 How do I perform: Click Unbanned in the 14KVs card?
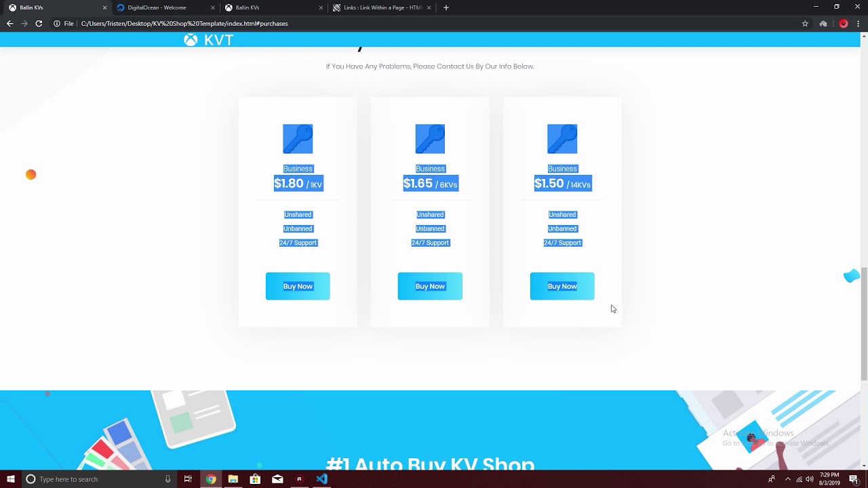[562, 229]
